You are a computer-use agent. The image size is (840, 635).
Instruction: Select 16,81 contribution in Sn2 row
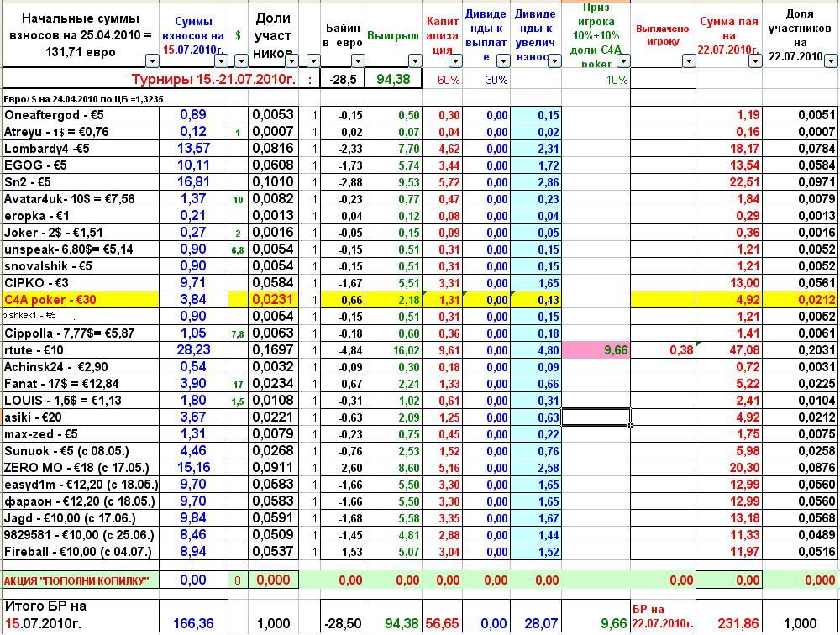pyautogui.click(x=193, y=182)
